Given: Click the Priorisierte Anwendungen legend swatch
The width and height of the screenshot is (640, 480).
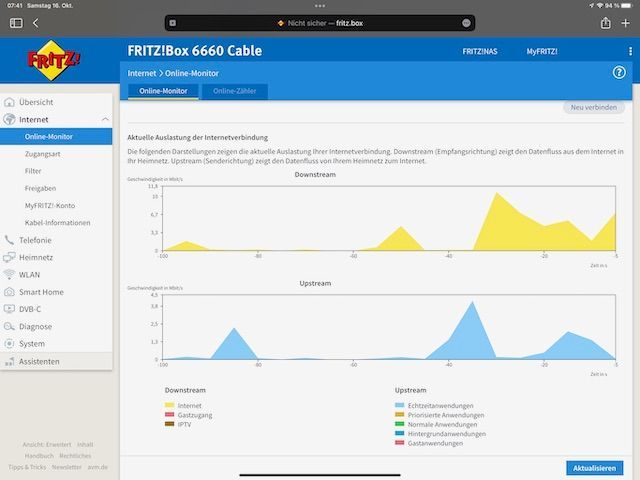Looking at the screenshot, I should pyautogui.click(x=400, y=415).
